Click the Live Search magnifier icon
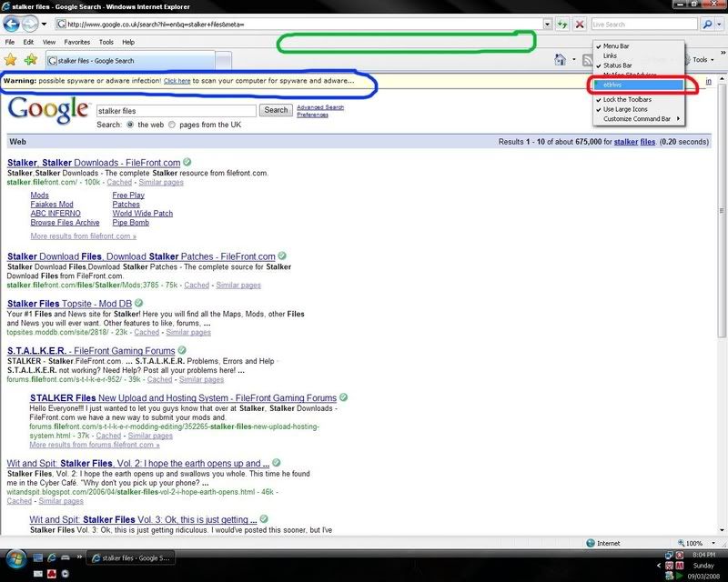Screen dimensions: 728x582 [x=707, y=24]
